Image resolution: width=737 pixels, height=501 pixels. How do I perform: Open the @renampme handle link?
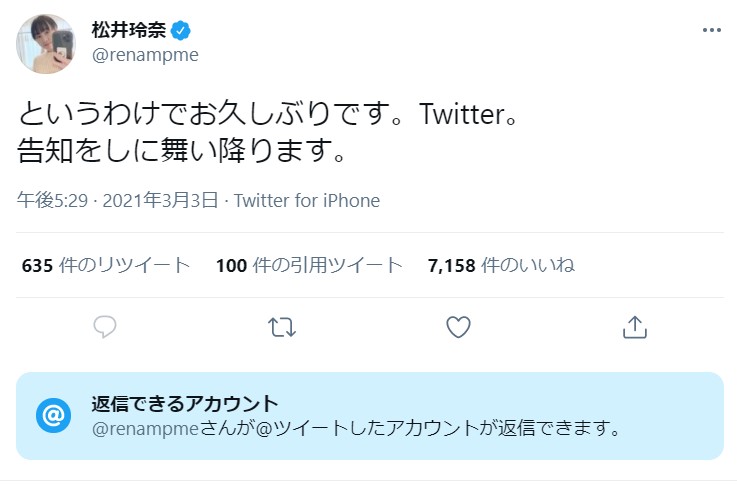point(145,55)
